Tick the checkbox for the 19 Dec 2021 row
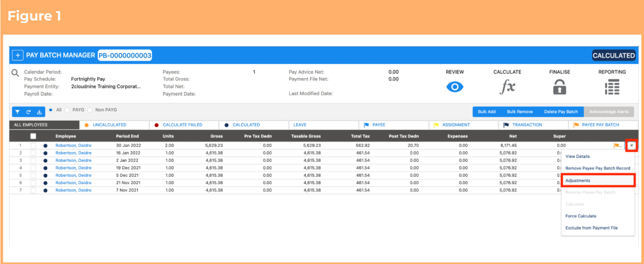 click(33, 167)
